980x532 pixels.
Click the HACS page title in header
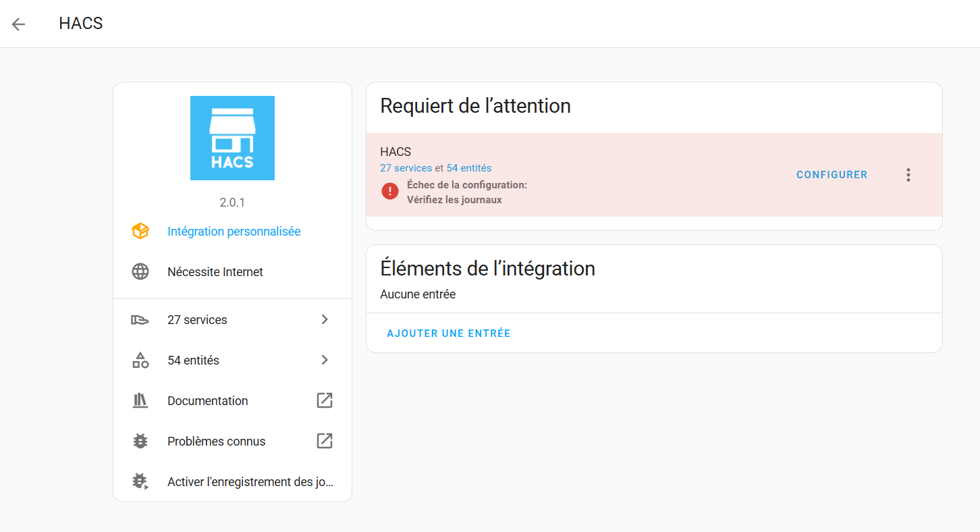[81, 24]
